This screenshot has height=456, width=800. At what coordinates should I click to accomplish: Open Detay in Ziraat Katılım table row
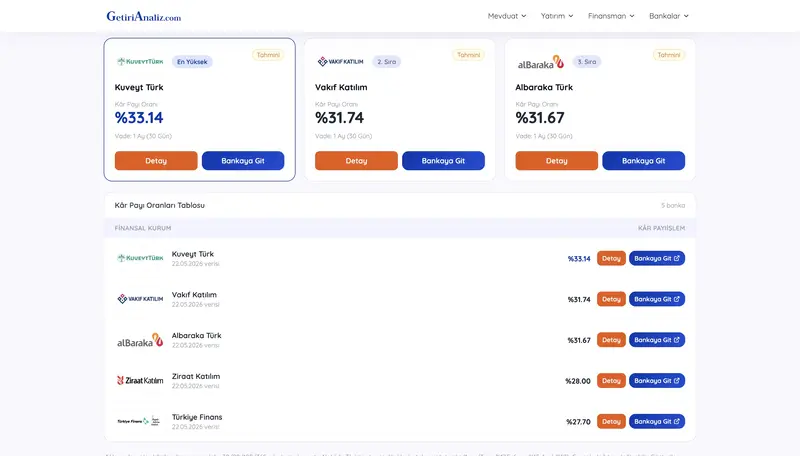[611, 381]
